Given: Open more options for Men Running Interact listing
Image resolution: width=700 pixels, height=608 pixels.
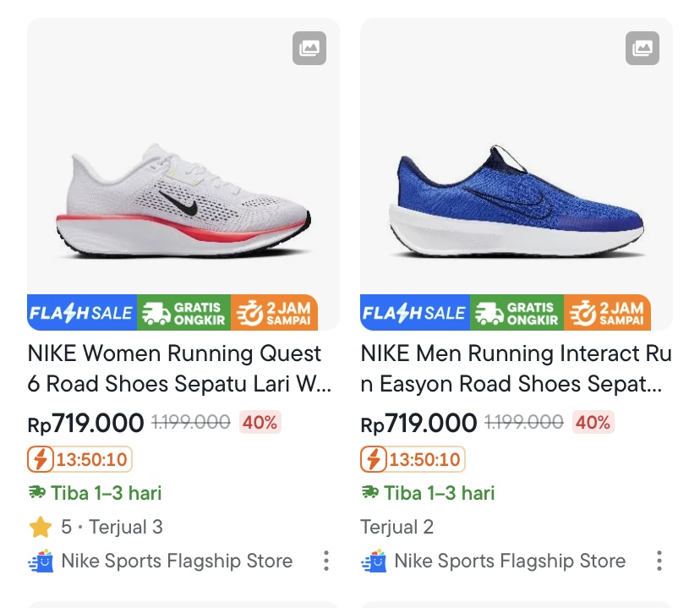Looking at the screenshot, I should tap(659, 561).
